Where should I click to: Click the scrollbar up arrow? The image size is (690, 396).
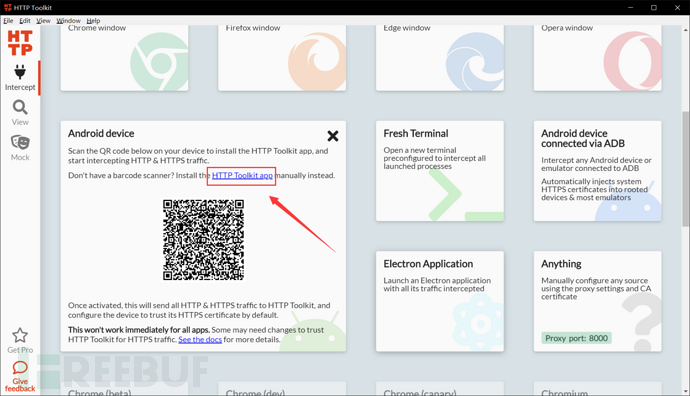click(x=686, y=29)
